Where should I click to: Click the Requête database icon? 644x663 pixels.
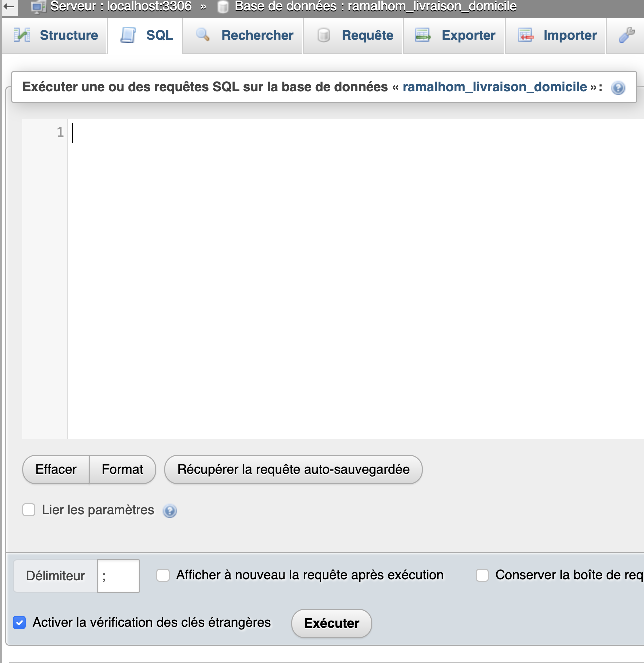(x=324, y=35)
